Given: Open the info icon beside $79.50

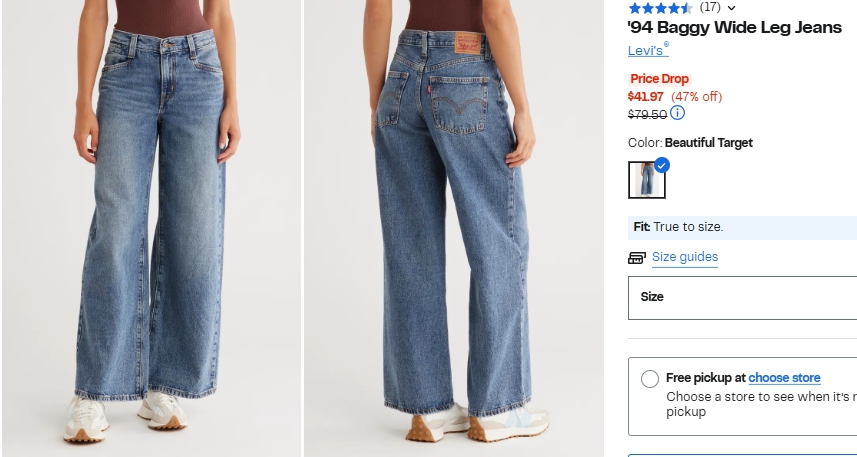Looking at the screenshot, I should point(677,113).
